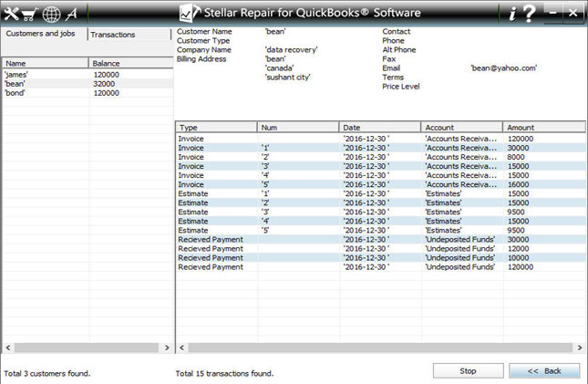Click the << Back button
Viewport: 588px width, 384px height.
click(544, 371)
